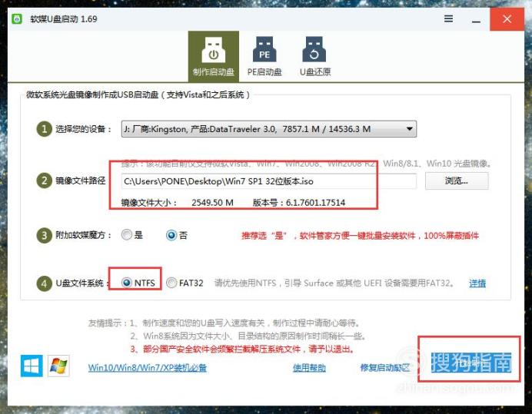Close the 软媒U盘启动 window

(507, 19)
